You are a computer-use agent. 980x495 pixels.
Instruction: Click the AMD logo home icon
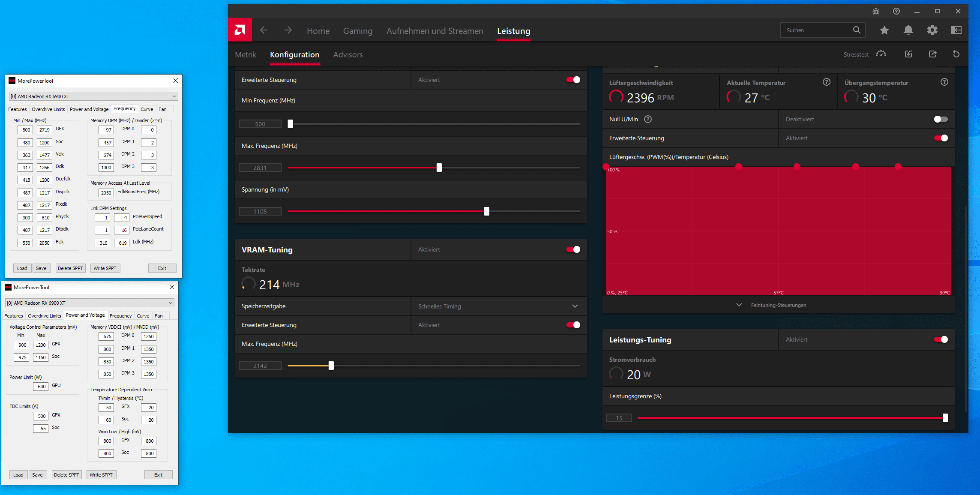(240, 30)
